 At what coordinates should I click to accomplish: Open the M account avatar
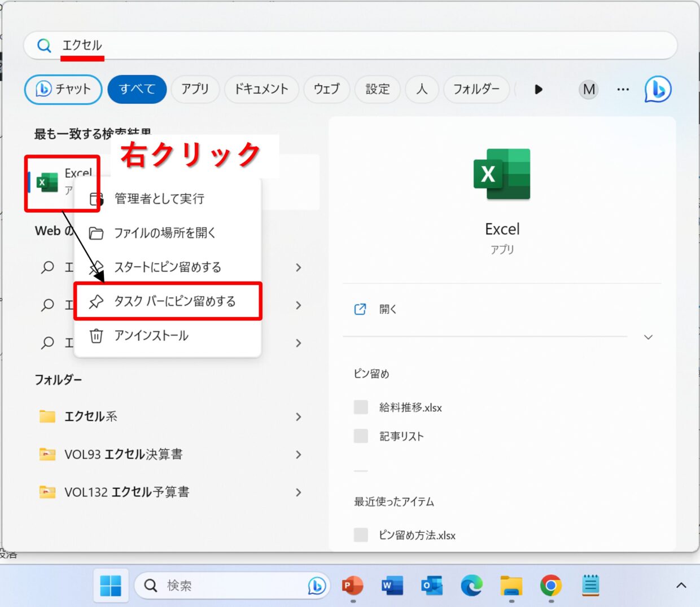coord(589,89)
